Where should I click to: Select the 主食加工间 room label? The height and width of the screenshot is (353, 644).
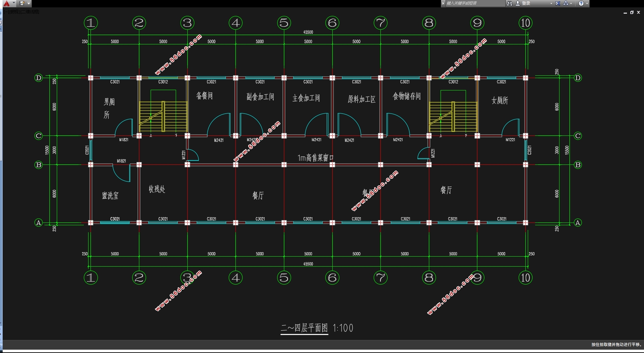306,98
